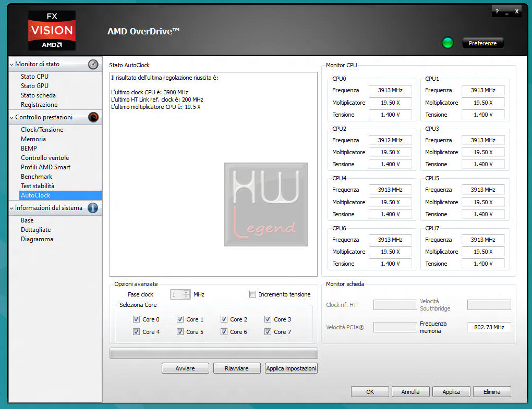Increase Fase clock with up arrow

point(186,292)
